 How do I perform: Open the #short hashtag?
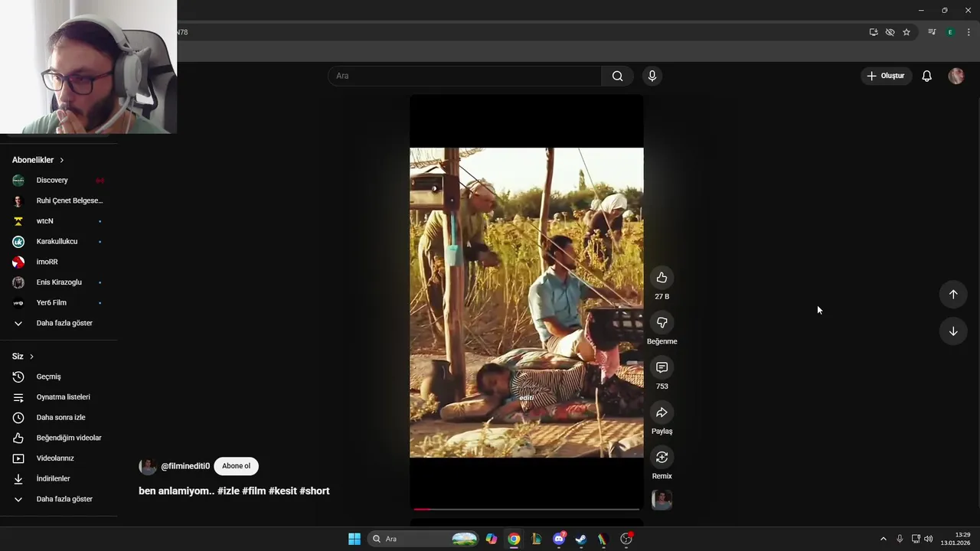315,491
